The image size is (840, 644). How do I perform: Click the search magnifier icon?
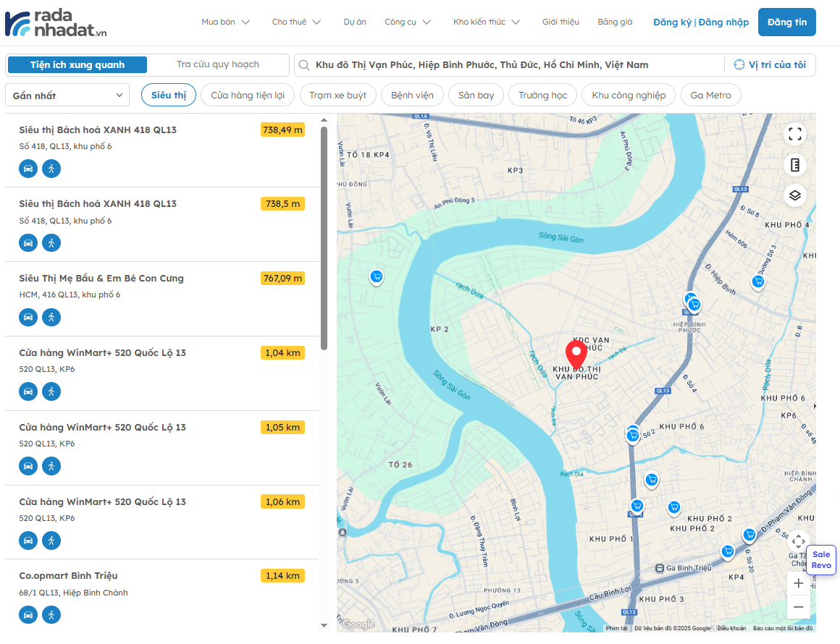303,65
